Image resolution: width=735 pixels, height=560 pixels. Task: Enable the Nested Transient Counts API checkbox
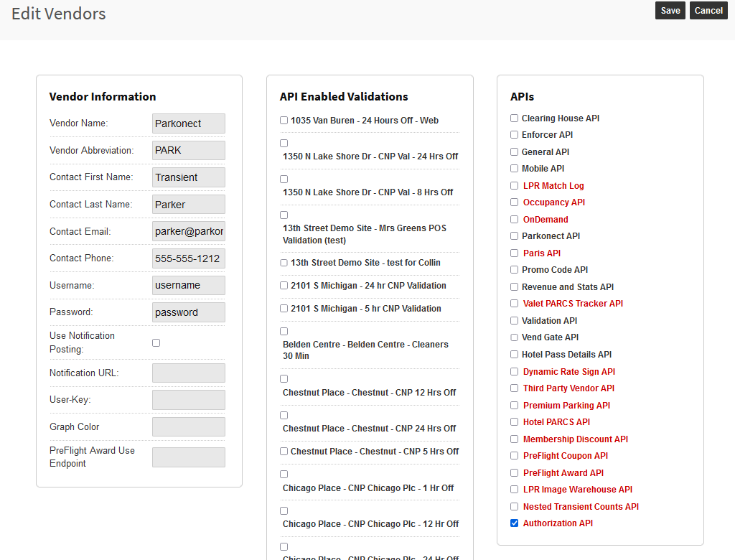click(514, 507)
